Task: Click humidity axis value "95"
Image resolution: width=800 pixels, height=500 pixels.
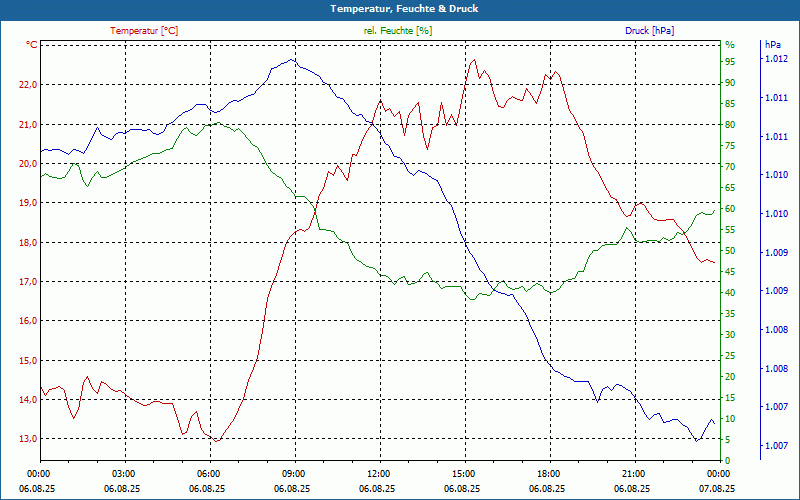Action: pyautogui.click(x=730, y=62)
